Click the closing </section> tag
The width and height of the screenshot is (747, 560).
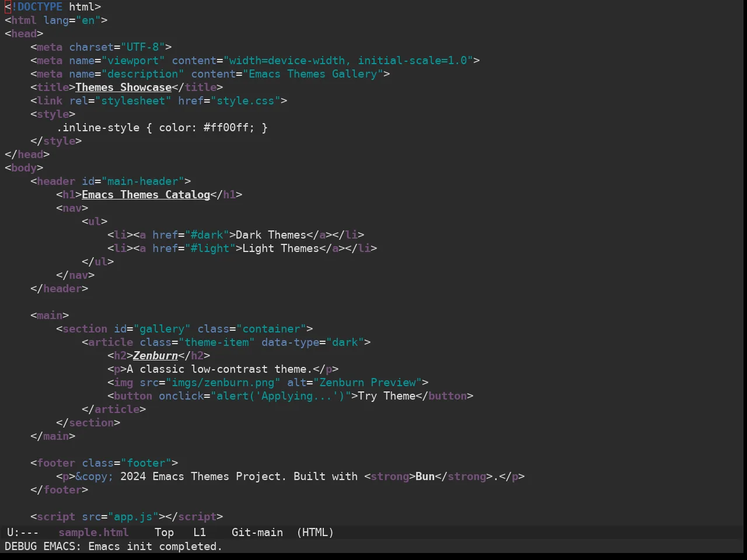[88, 423]
